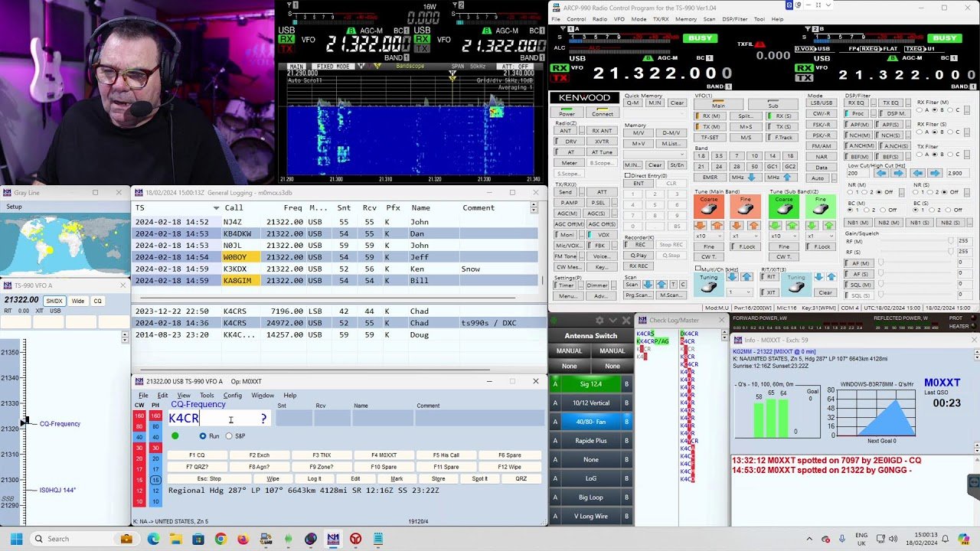Open Setup menu in Gray Line window
The width and height of the screenshot is (980, 551).
(x=14, y=207)
